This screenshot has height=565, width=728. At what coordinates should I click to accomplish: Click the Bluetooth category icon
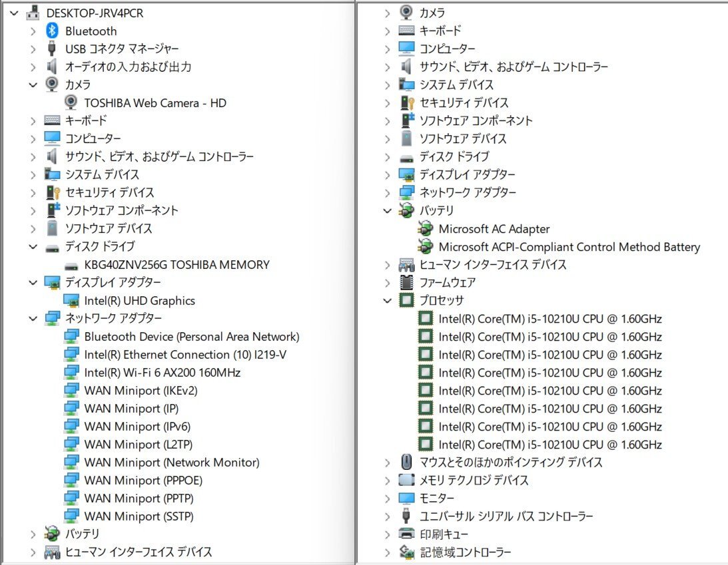[52, 31]
